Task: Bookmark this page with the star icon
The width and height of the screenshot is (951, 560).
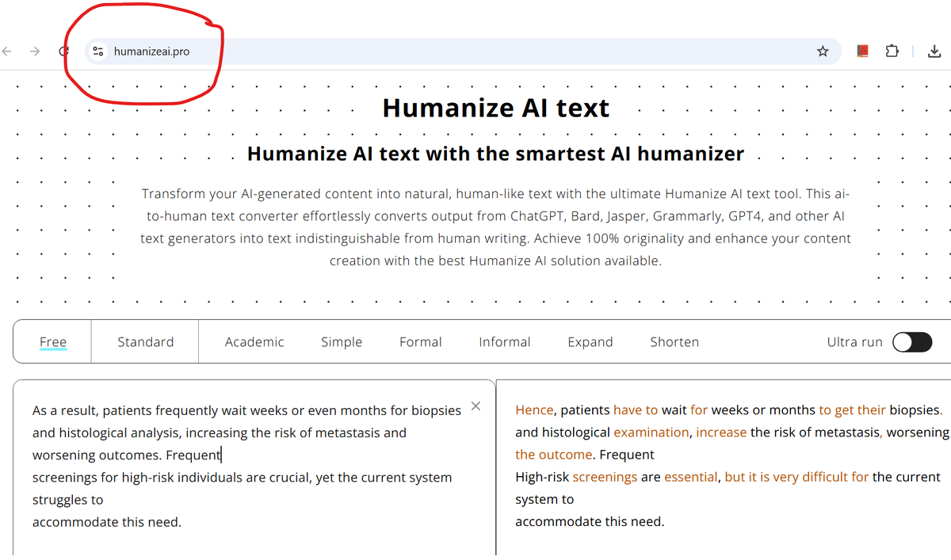Action: coord(823,51)
